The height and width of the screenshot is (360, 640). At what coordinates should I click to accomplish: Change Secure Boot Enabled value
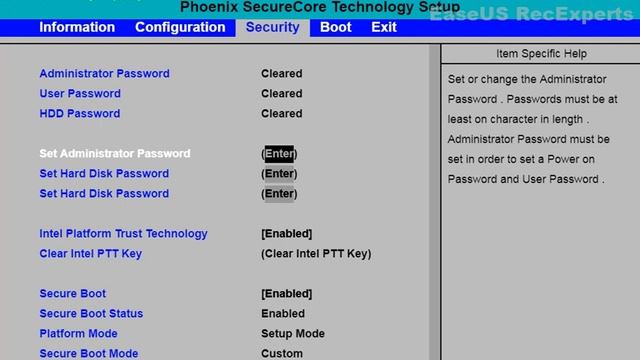[x=287, y=293]
